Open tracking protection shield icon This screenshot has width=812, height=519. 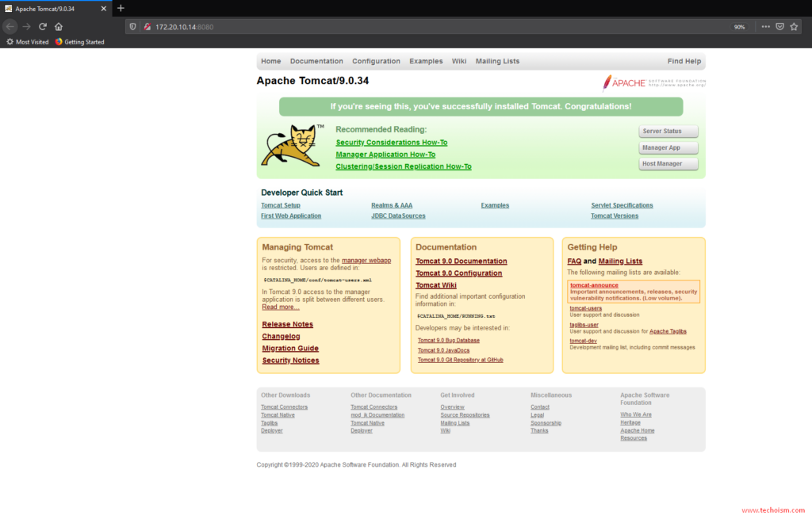[133, 27]
